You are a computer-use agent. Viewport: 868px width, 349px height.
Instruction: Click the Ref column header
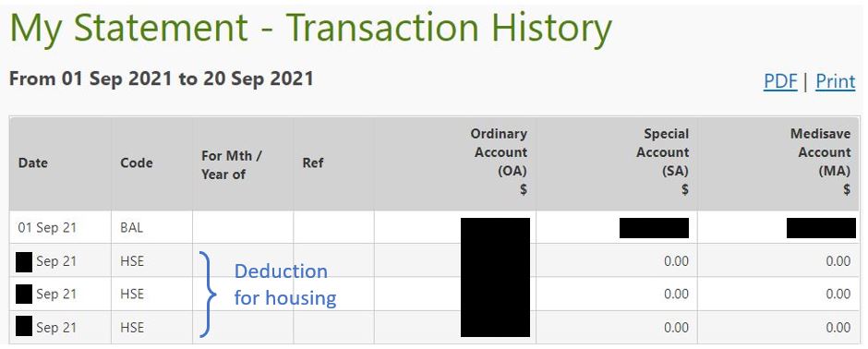coord(313,163)
